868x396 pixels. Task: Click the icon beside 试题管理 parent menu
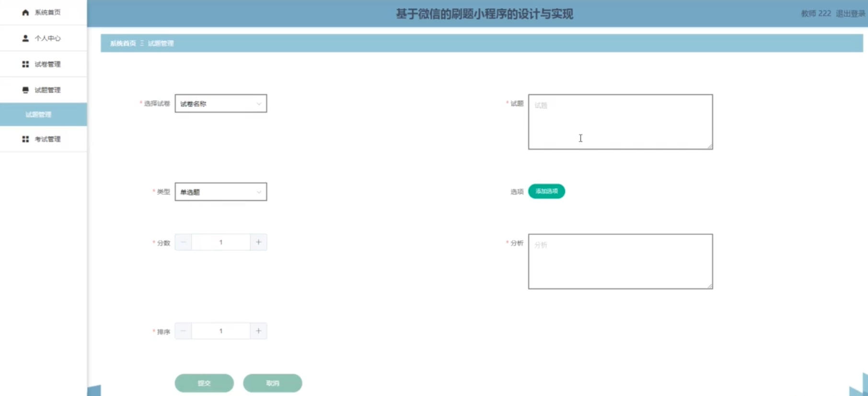[25, 90]
